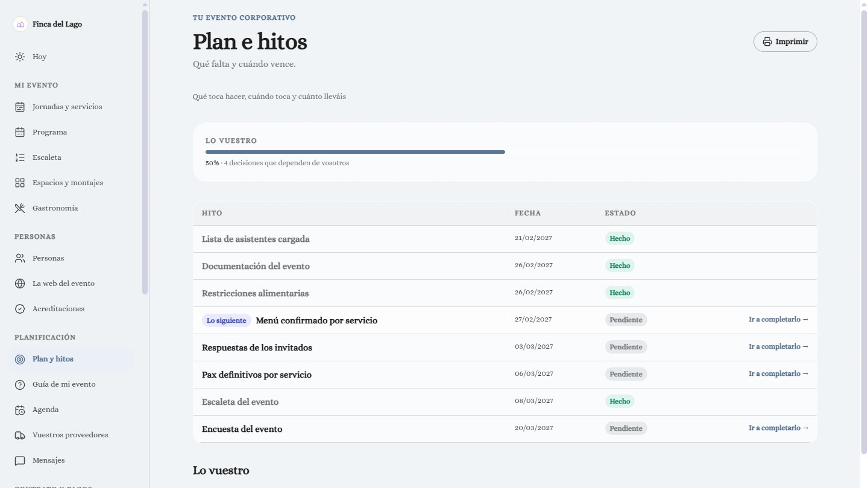The image size is (868, 488).
Task: Open Espacios y montajes
Action: click(71, 183)
